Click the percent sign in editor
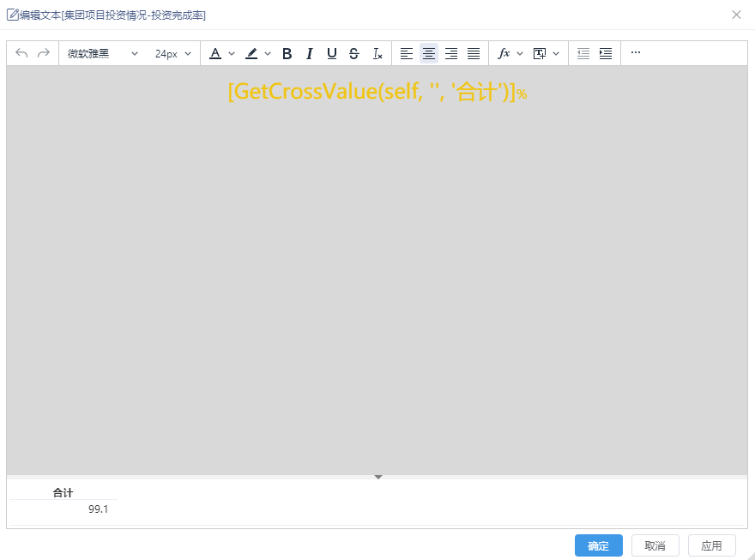This screenshot has height=560, width=755. (522, 94)
